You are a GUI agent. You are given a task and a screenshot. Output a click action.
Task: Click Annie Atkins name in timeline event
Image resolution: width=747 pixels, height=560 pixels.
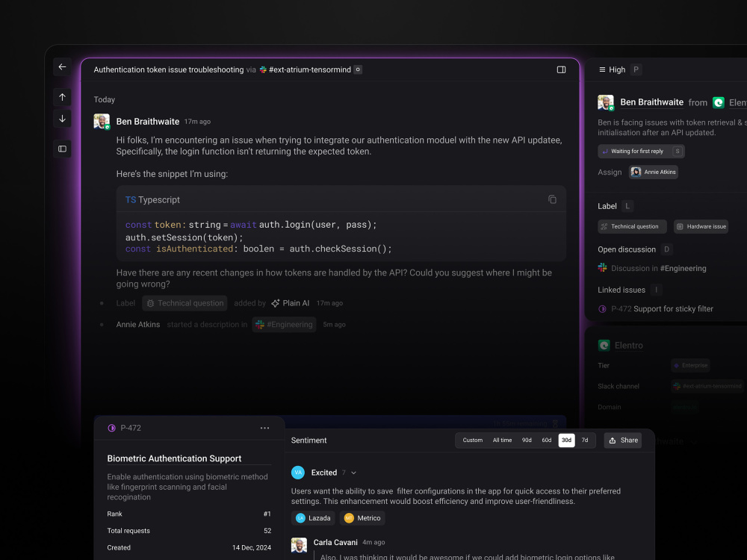pyautogui.click(x=138, y=324)
